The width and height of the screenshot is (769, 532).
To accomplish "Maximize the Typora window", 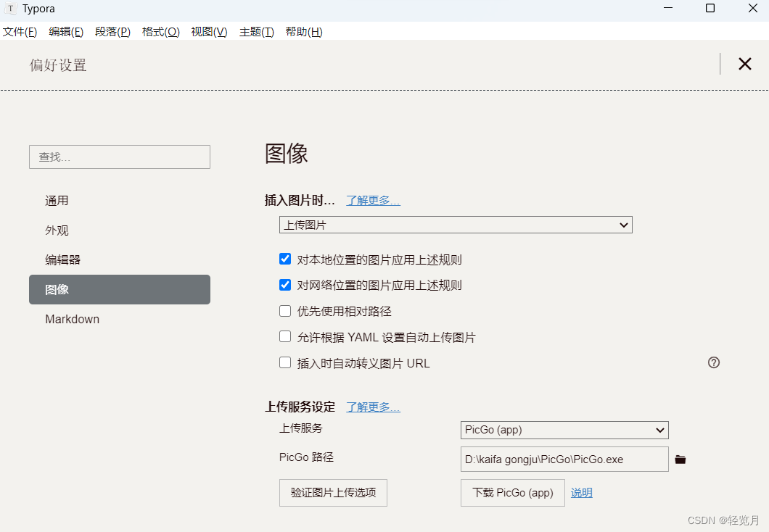I will 710,8.
